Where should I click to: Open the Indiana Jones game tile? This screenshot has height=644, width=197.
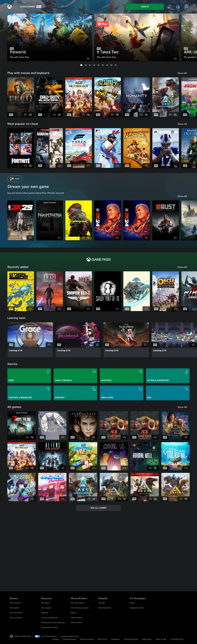[x=137, y=148]
